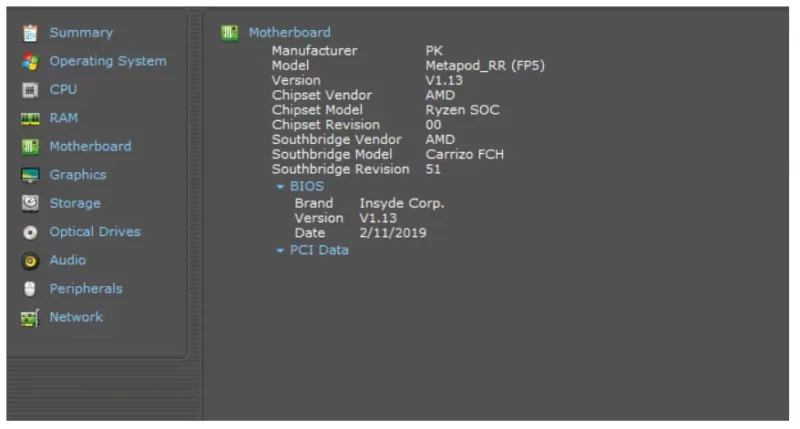Open the Operating System section
Image resolution: width=800 pixels, height=429 pixels.
pyautogui.click(x=108, y=61)
